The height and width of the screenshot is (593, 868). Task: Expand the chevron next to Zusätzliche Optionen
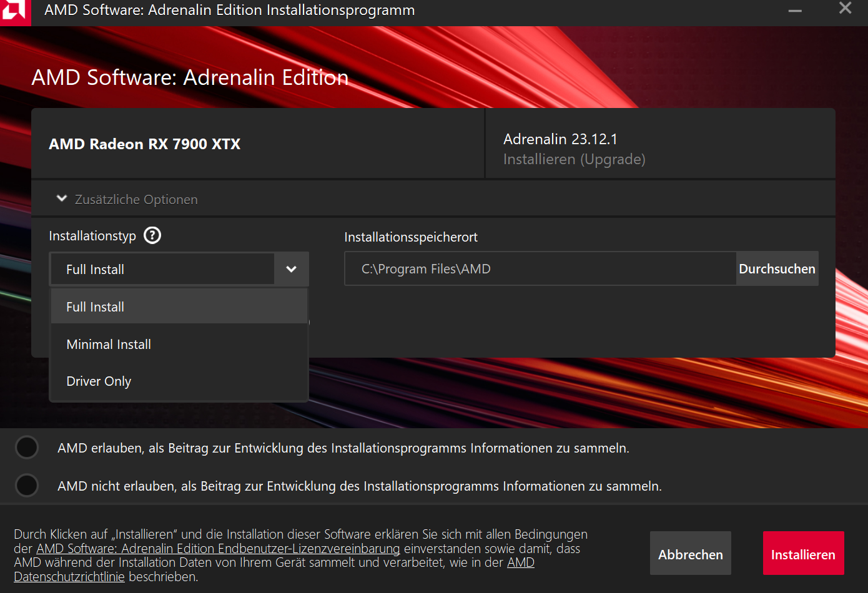(x=61, y=198)
